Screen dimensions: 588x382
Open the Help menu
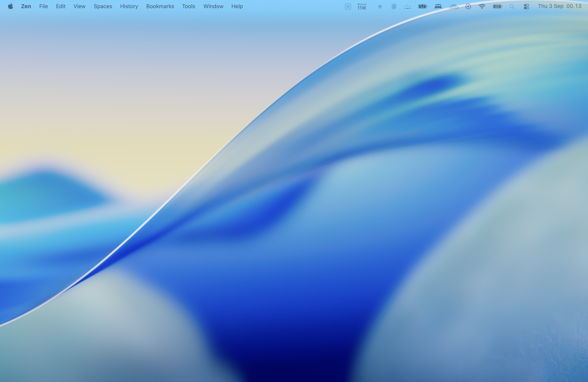pos(237,6)
